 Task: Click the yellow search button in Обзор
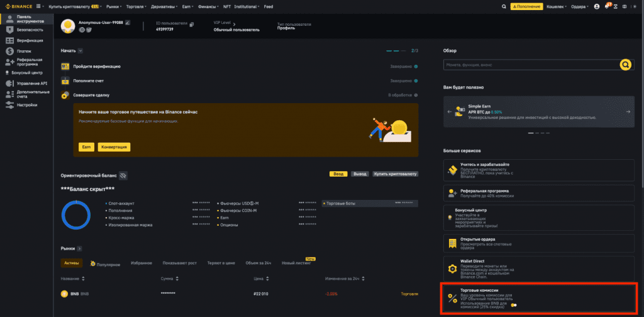tap(625, 65)
